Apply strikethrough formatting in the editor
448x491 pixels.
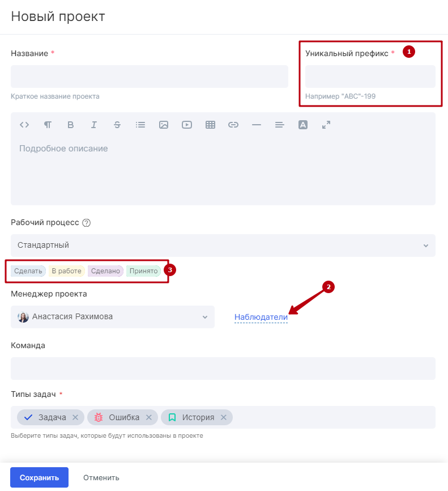point(117,125)
